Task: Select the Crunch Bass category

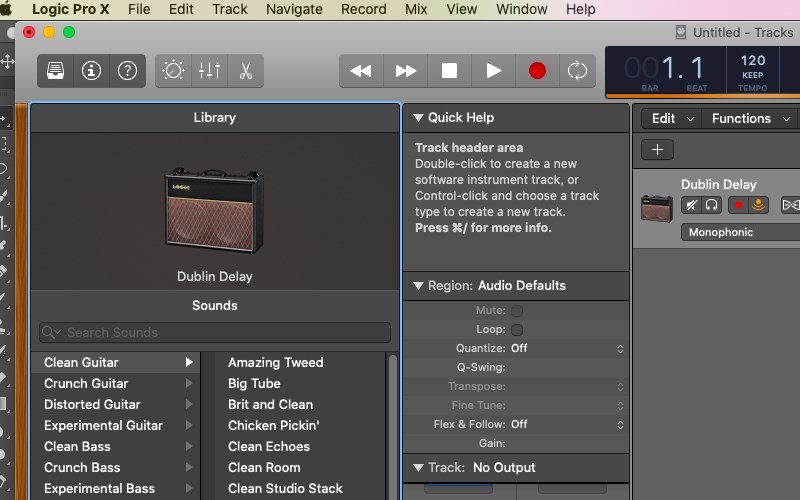Action: 115,467
